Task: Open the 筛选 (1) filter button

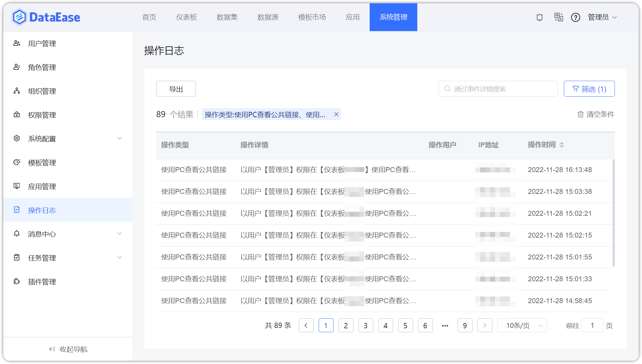Action: [x=589, y=89]
